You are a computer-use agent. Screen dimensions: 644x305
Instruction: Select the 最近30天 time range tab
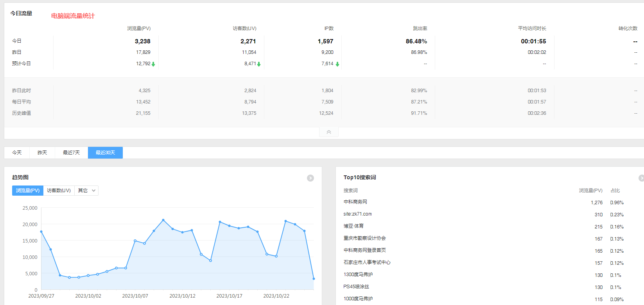105,153
